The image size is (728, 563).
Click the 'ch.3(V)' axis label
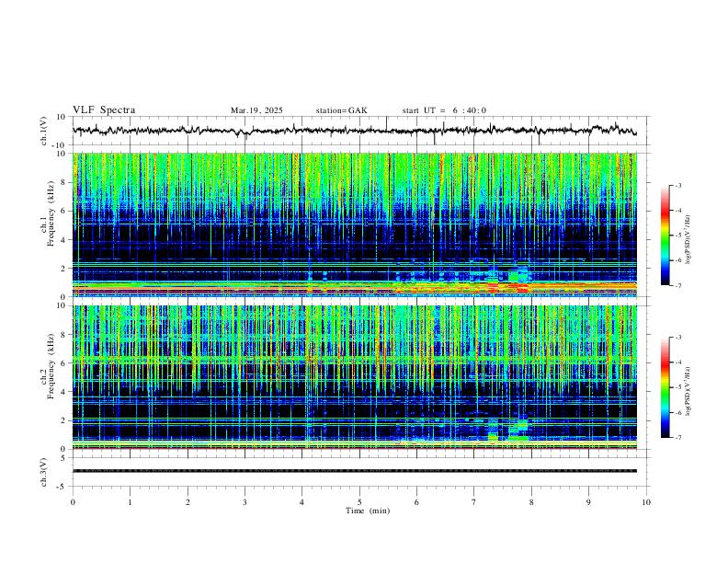[x=44, y=472]
